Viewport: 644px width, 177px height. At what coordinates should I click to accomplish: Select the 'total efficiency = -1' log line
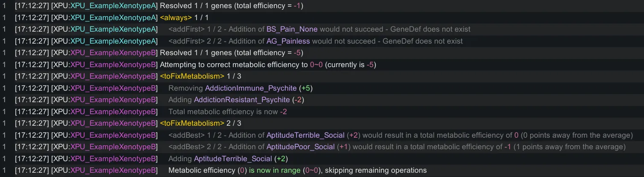pos(231,6)
